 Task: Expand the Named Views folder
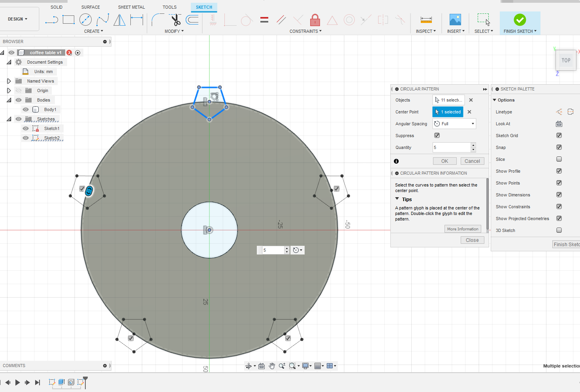(9, 81)
